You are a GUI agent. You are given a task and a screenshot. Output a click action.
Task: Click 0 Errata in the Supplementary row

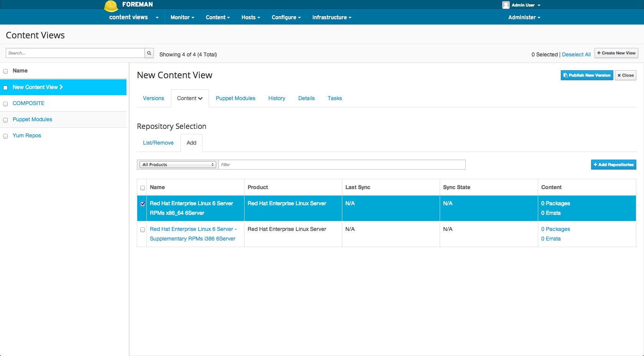[x=551, y=239]
